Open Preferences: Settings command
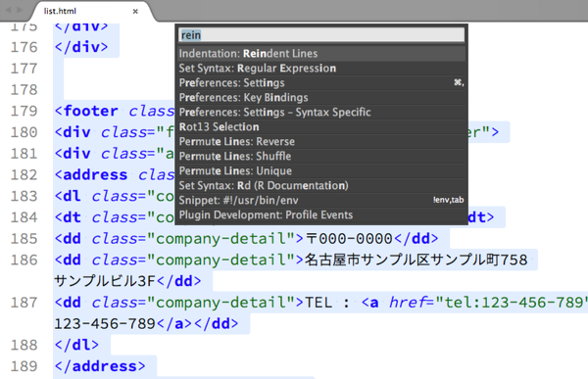Viewport: 588px width, 379px height. [321, 83]
